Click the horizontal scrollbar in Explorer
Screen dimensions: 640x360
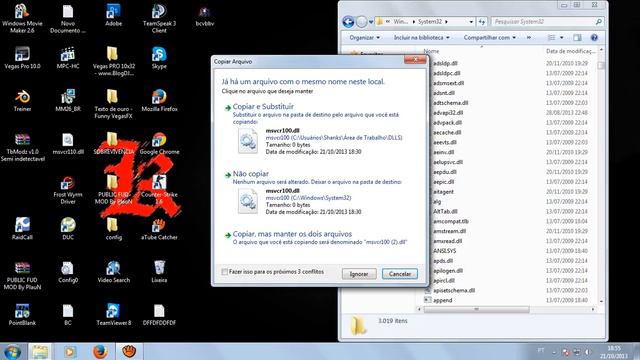point(476,309)
